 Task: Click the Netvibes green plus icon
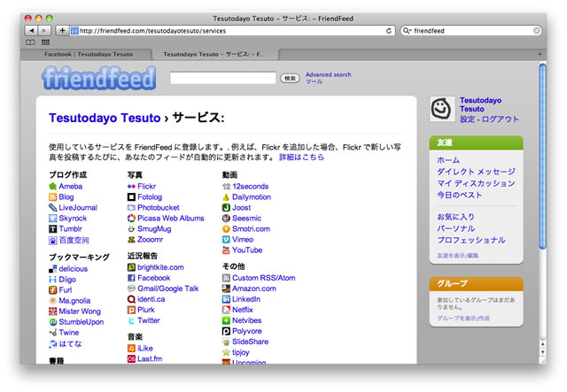(x=226, y=320)
